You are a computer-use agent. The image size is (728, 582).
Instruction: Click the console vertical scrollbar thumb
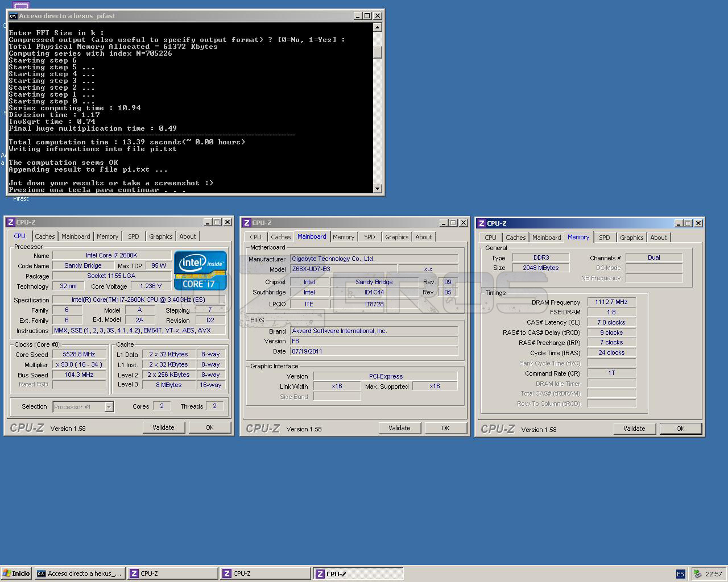click(x=377, y=52)
